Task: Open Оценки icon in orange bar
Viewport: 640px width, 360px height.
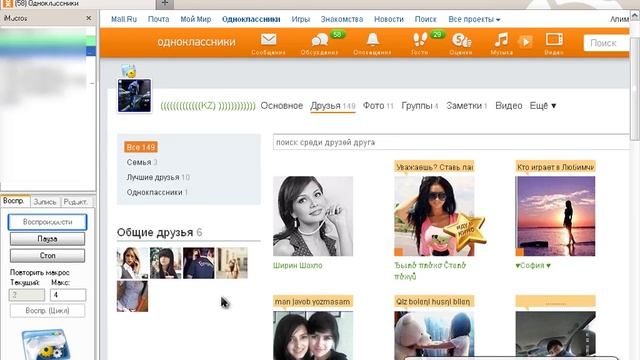Action: pyautogui.click(x=461, y=40)
